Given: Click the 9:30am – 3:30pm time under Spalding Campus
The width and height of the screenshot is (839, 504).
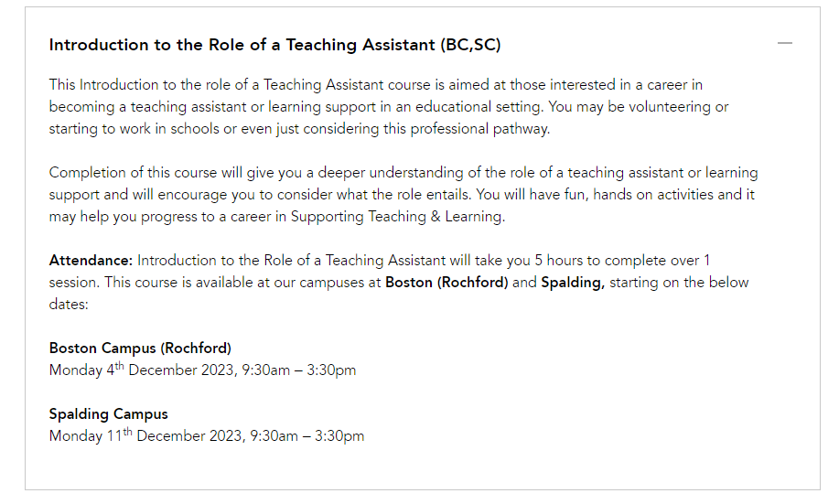Looking at the screenshot, I should [x=307, y=436].
